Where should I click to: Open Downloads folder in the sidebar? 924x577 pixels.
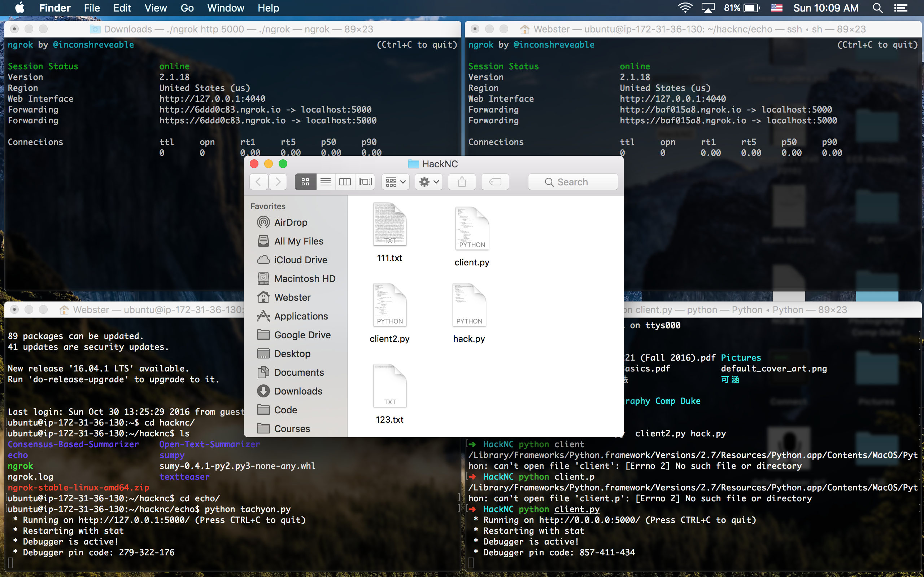298,391
